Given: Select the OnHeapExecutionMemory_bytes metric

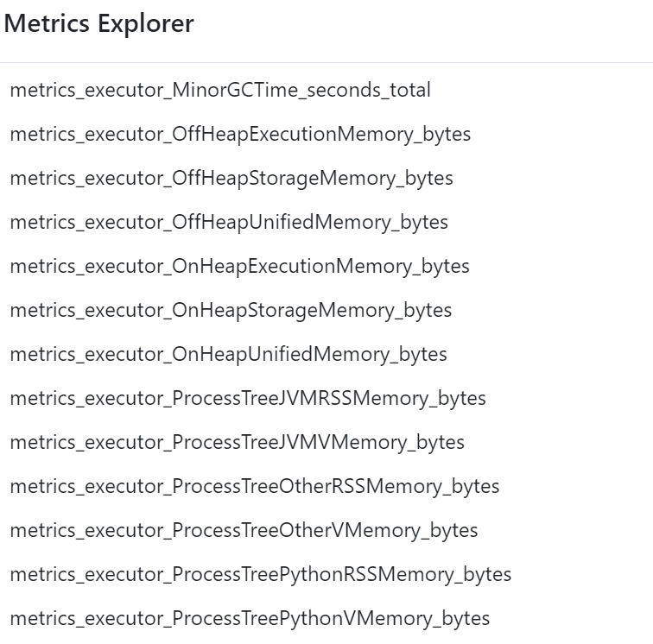Looking at the screenshot, I should coord(239,266).
